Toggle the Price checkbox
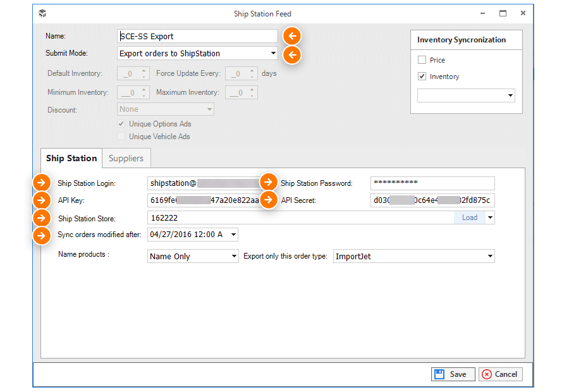Image resolution: width=569 pixels, height=392 pixels. (x=422, y=60)
